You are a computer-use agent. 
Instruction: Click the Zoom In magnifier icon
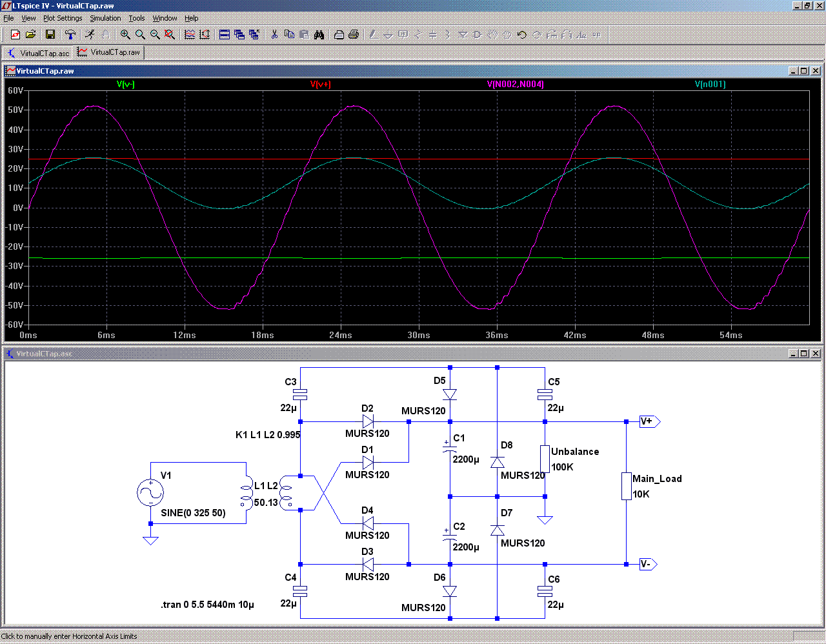pos(125,35)
